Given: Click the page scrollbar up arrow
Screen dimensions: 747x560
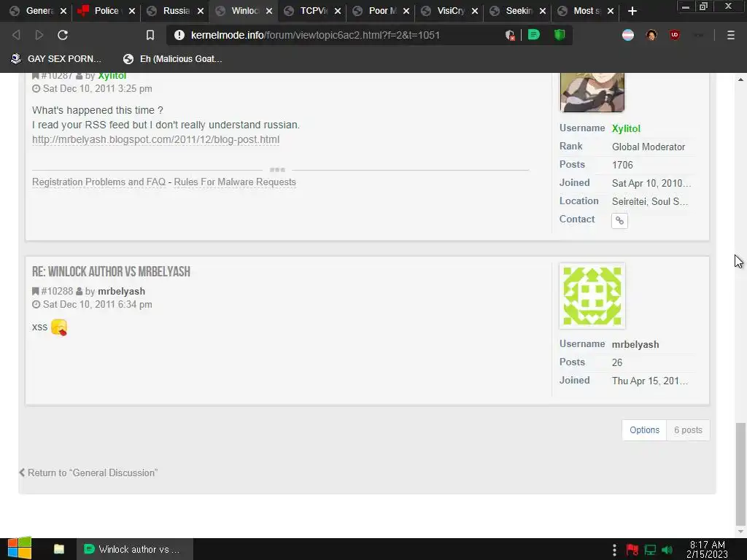Looking at the screenshot, I should (740, 79).
